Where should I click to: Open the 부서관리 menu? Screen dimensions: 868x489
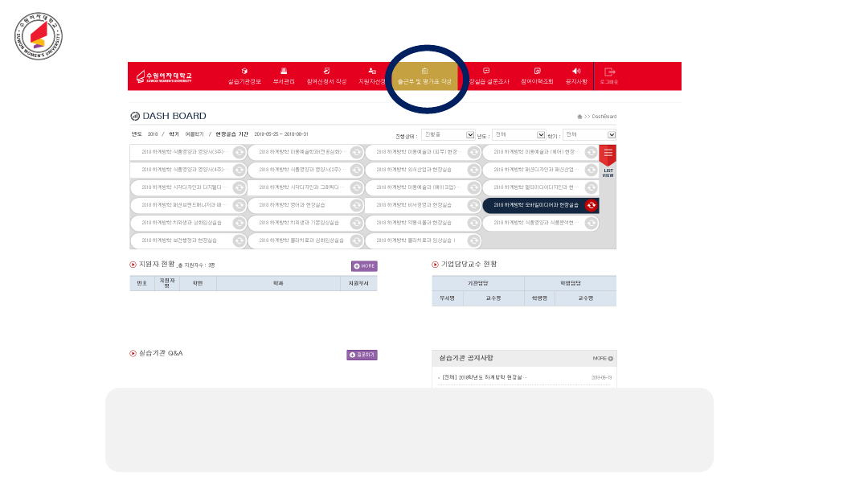pos(284,76)
